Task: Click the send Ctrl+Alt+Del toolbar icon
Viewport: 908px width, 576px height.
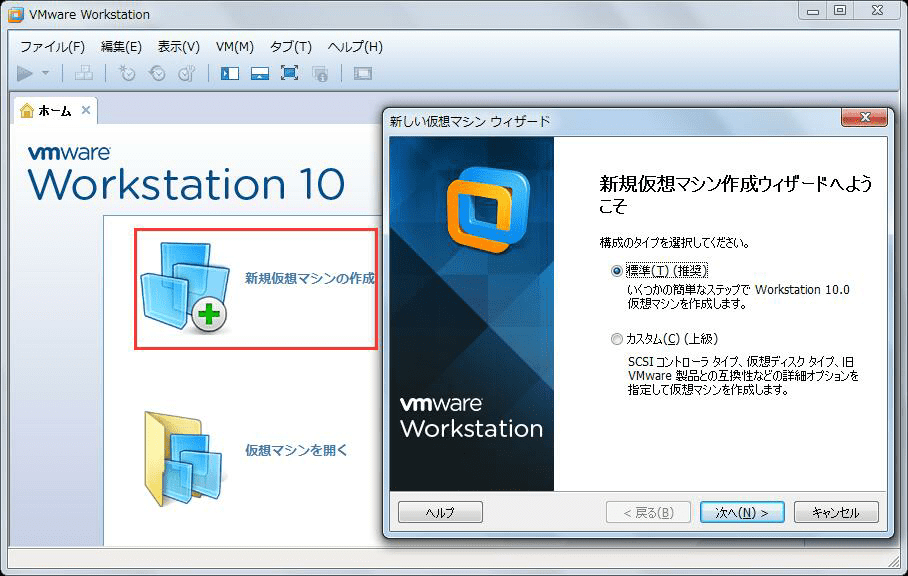Action: click(84, 73)
